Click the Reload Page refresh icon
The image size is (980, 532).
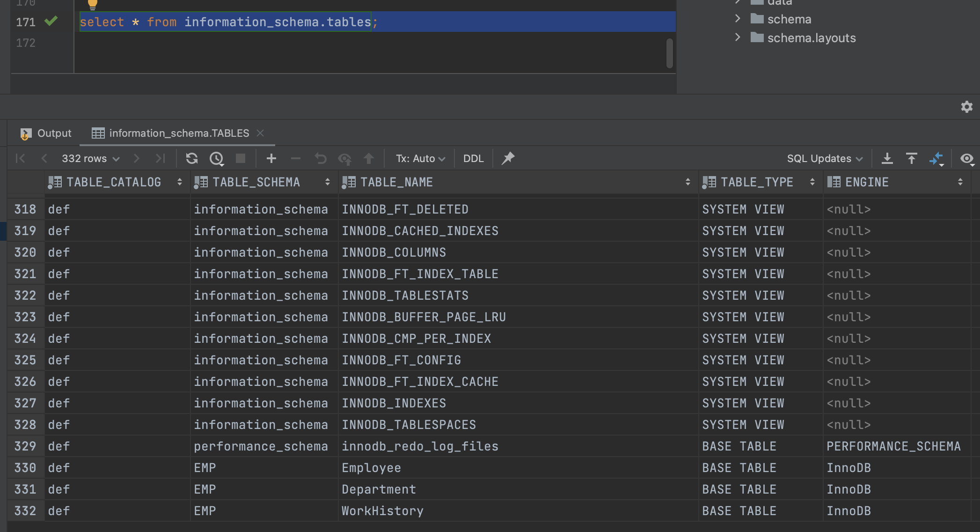tap(191, 158)
